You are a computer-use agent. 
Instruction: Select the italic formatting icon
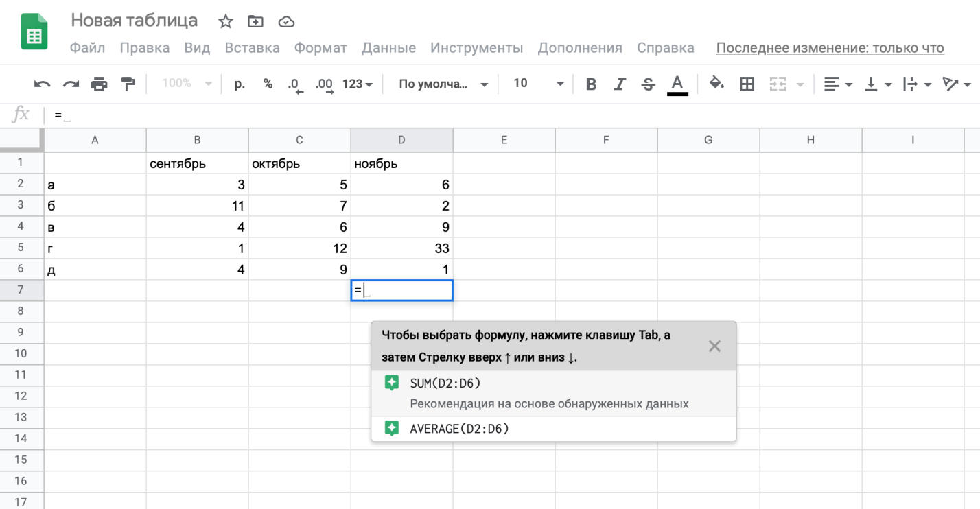[x=619, y=84]
